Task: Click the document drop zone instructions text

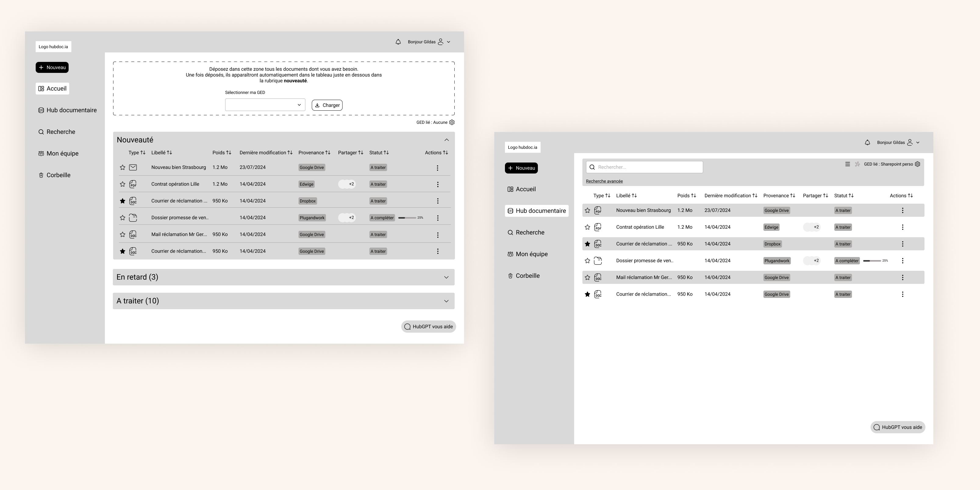Action: click(x=284, y=75)
